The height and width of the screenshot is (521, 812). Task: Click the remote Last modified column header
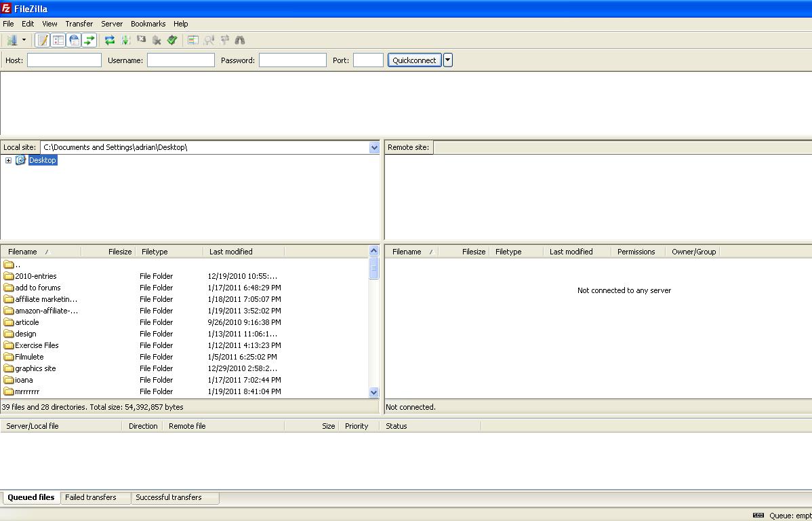(x=576, y=252)
